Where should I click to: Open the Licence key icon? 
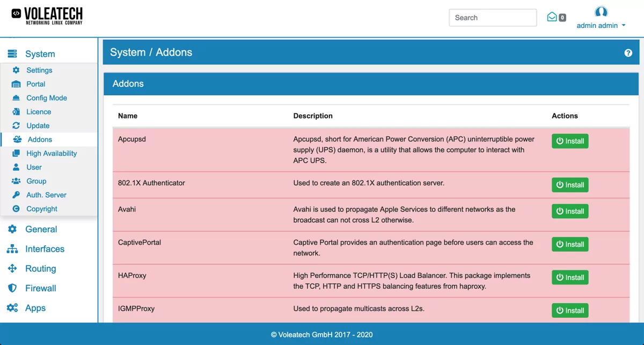point(17,112)
